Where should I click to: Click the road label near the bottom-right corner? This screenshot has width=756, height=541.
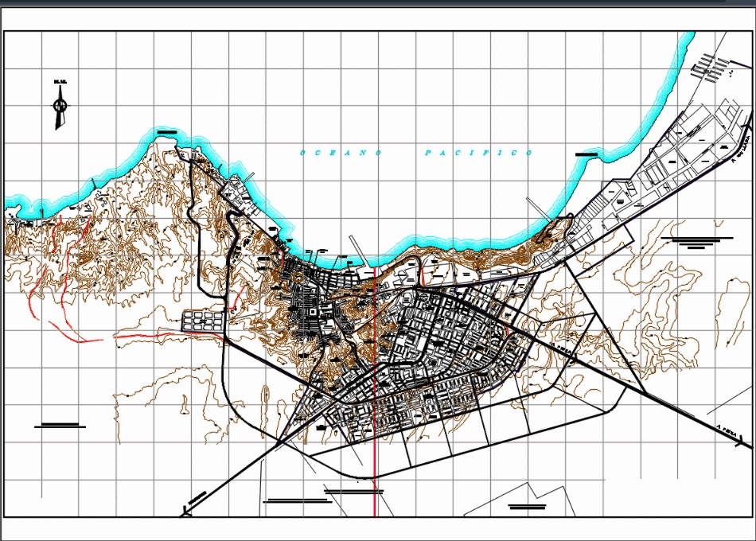coord(726,430)
